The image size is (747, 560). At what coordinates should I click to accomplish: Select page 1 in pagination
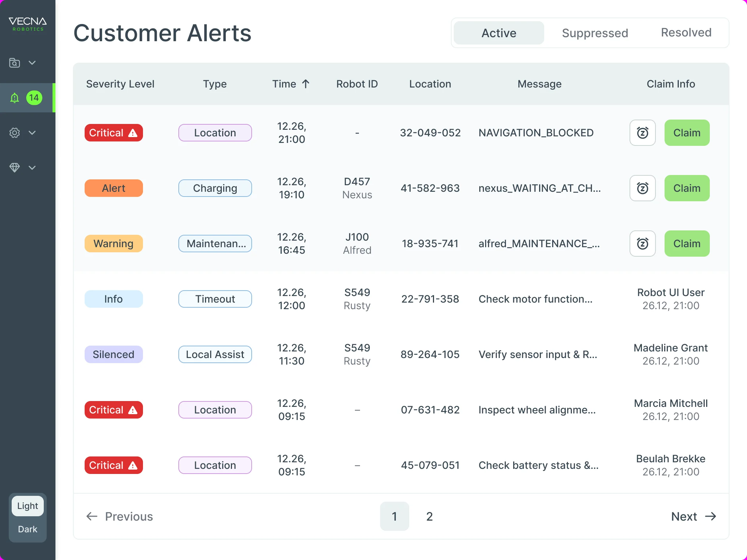(x=394, y=516)
